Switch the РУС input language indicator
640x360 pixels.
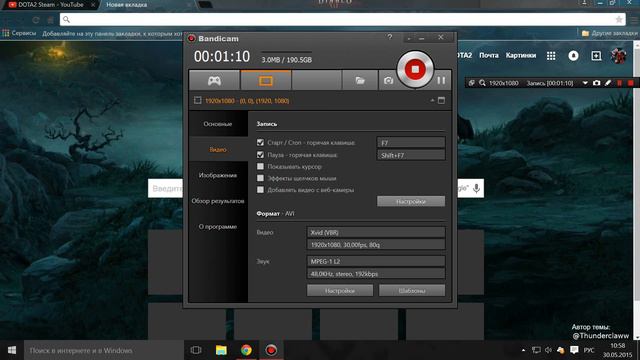[589, 350]
